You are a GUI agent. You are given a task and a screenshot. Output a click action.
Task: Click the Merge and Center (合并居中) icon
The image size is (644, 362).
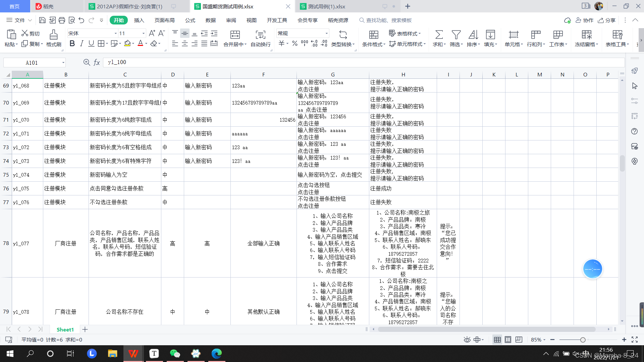235,35
